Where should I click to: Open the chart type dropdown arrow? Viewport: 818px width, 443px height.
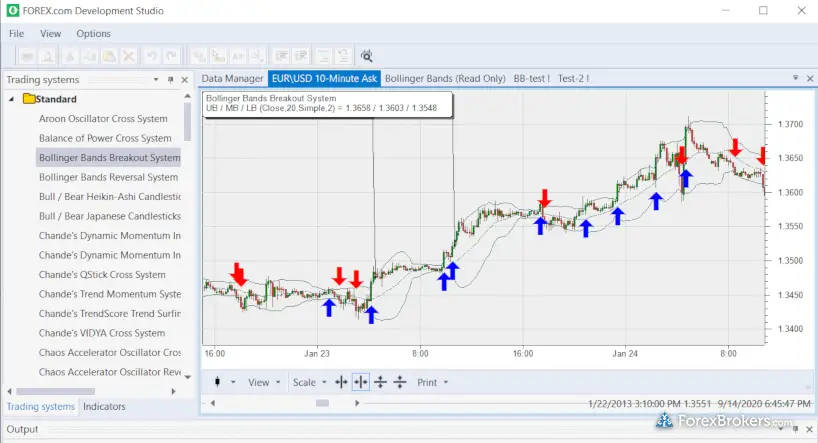[x=233, y=382]
